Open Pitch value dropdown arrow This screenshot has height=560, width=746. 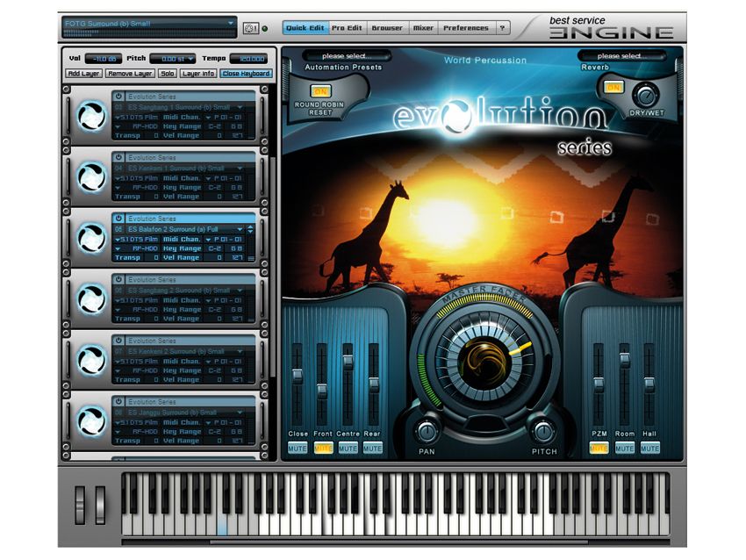pos(190,59)
